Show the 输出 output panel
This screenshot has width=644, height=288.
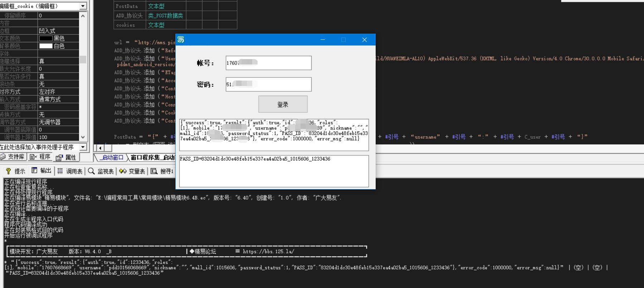coord(42,171)
